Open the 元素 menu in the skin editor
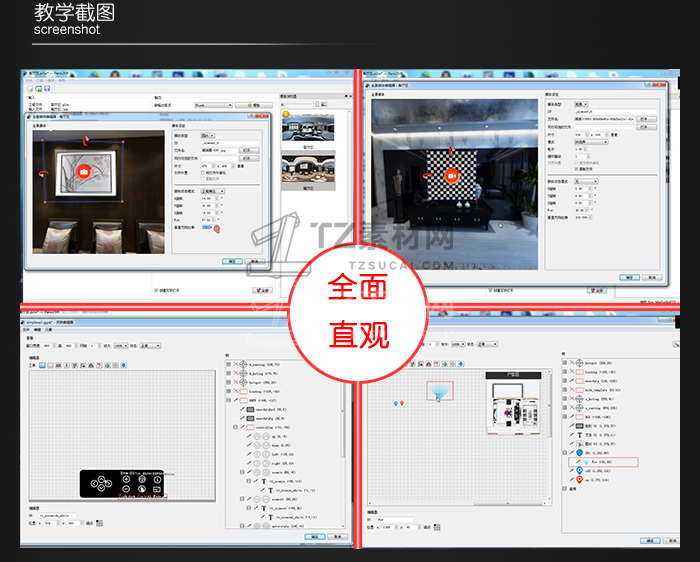Viewport: 700px width, 562px height. point(48,330)
